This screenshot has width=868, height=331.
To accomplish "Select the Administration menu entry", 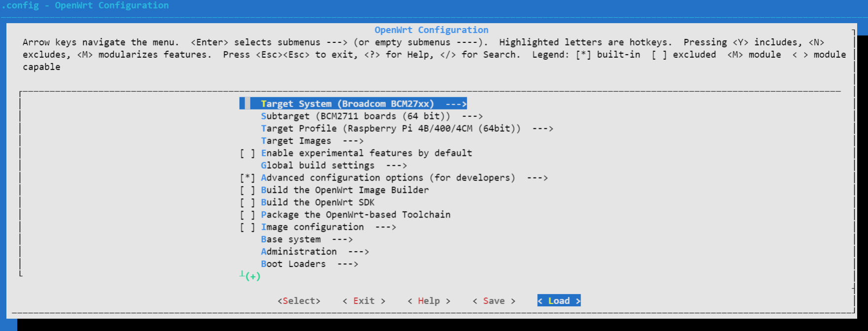I will pyautogui.click(x=315, y=252).
